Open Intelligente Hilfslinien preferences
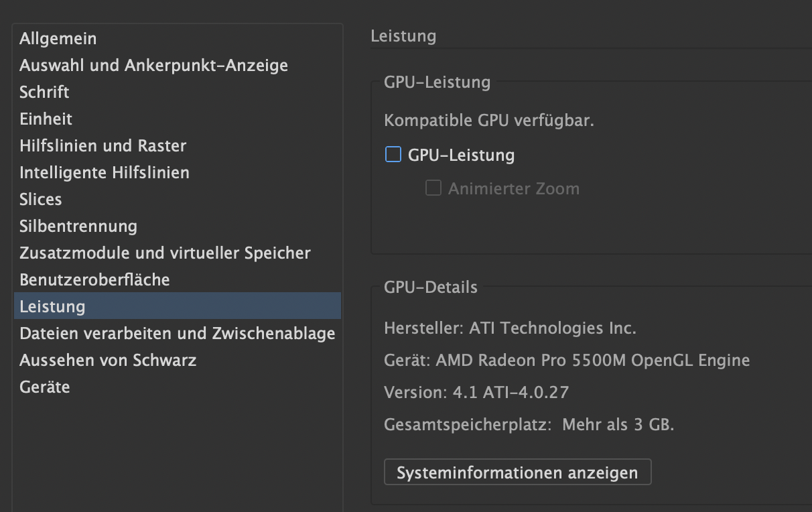 (105, 173)
